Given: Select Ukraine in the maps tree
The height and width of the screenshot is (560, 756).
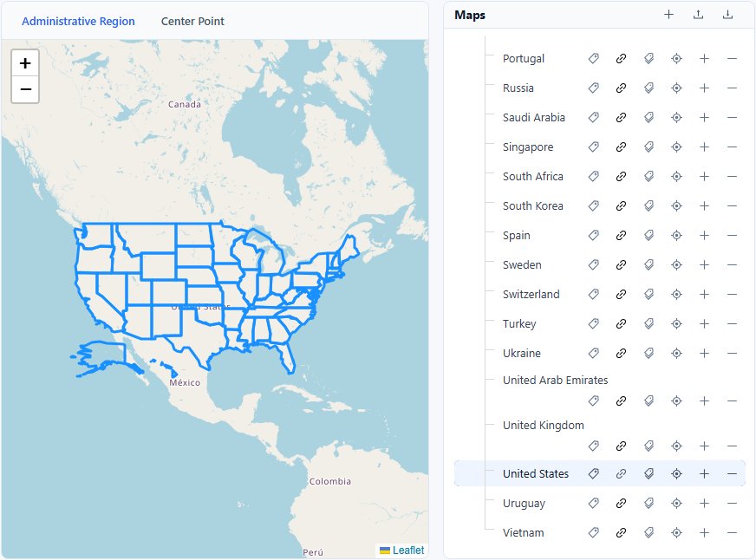Looking at the screenshot, I should pyautogui.click(x=521, y=354).
